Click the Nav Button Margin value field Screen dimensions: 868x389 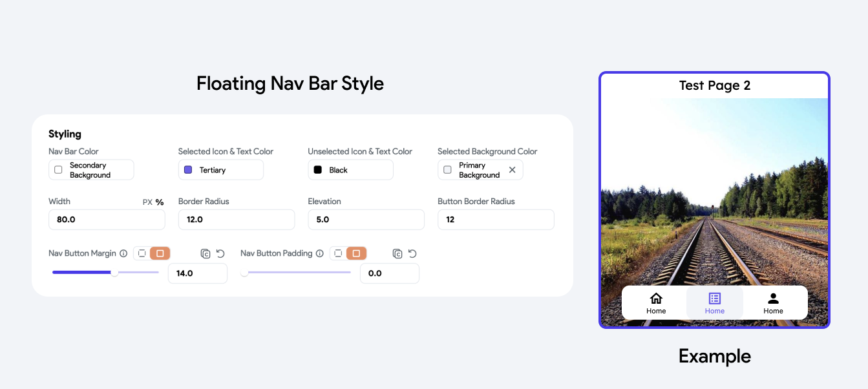click(198, 273)
